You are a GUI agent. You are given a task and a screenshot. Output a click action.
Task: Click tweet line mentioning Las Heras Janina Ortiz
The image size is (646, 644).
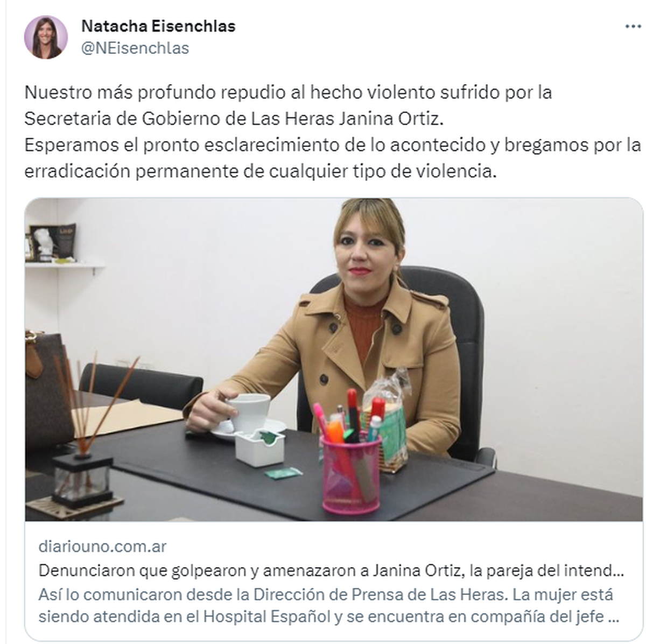click(x=234, y=118)
